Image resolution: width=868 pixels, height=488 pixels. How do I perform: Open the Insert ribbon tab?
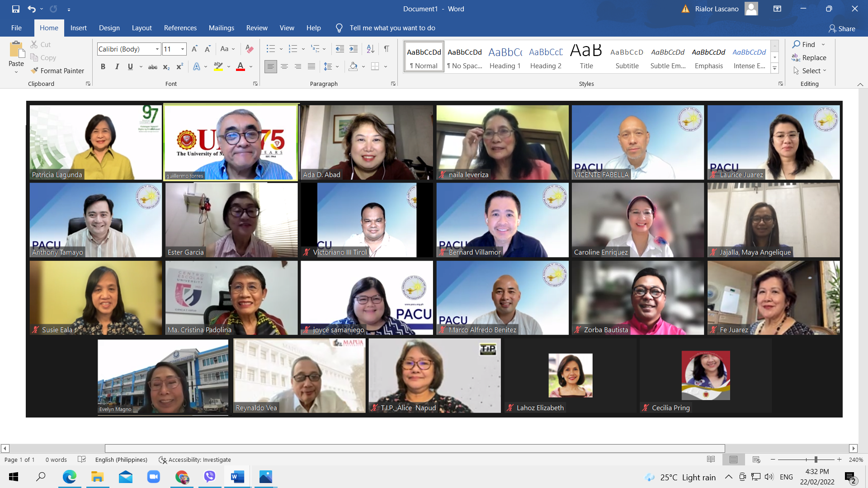(78, 28)
